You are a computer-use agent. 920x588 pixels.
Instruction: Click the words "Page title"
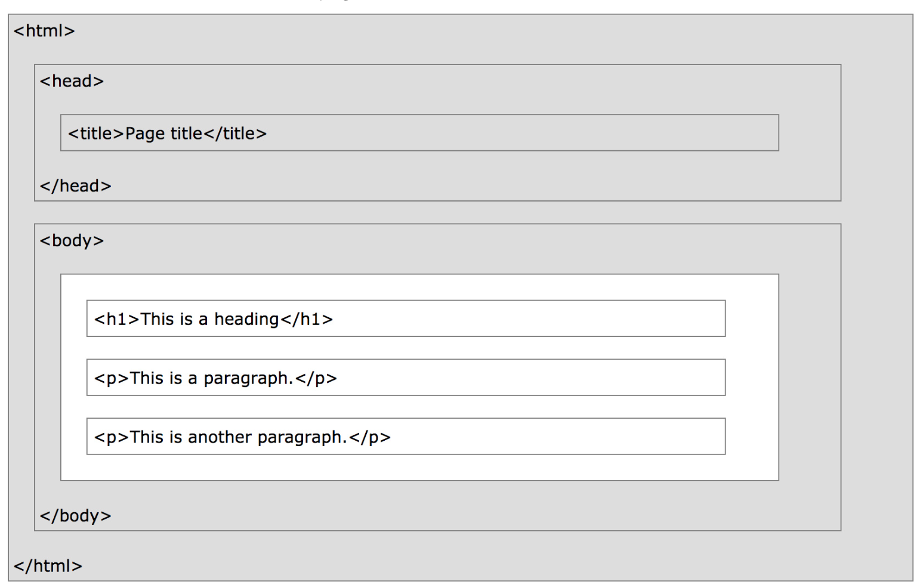coord(163,134)
